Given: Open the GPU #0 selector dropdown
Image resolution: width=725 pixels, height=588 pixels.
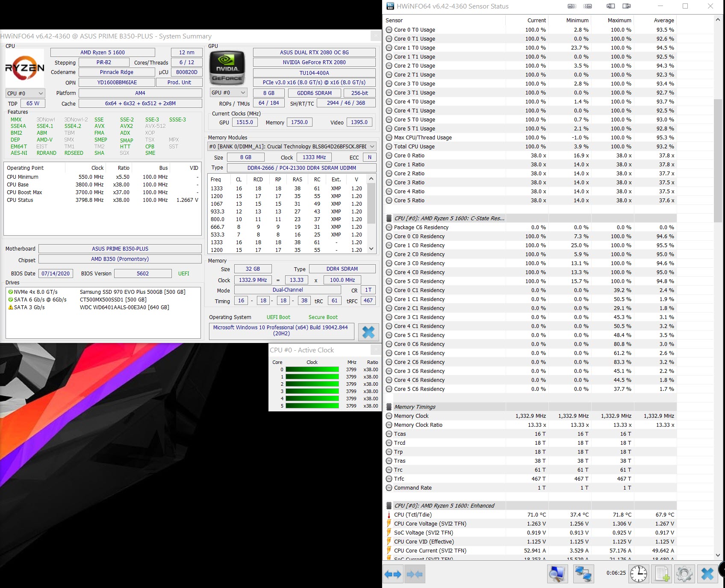Looking at the screenshot, I should (x=229, y=93).
